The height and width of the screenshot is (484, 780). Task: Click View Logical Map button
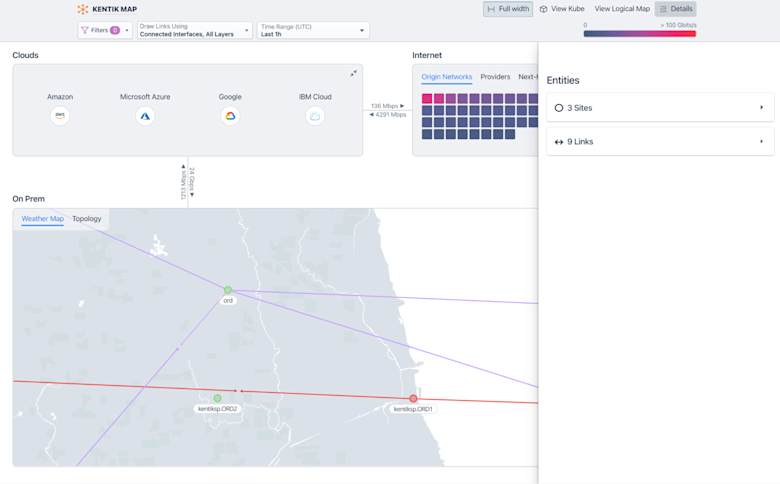[622, 9]
